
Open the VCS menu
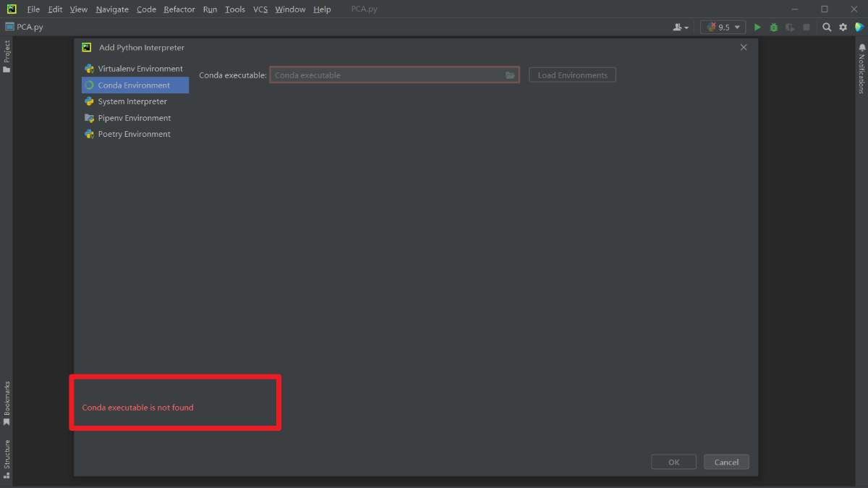point(260,9)
